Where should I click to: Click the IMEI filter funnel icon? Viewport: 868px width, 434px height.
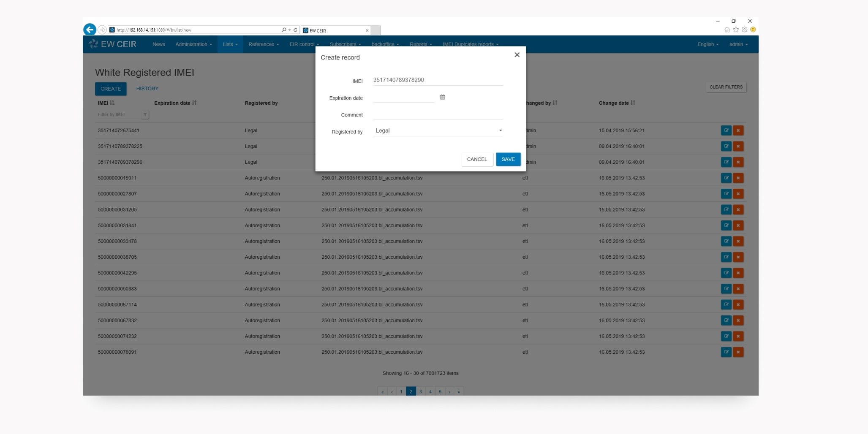pyautogui.click(x=145, y=114)
